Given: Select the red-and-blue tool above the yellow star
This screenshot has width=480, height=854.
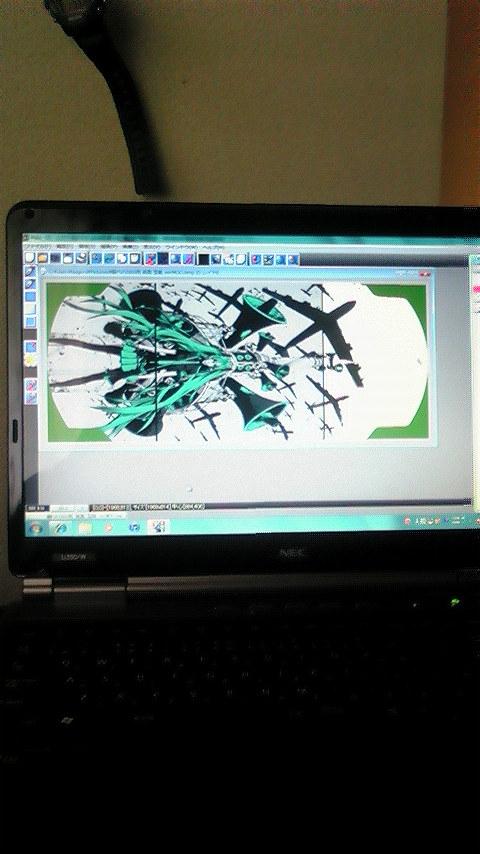Looking at the screenshot, I should (31, 346).
